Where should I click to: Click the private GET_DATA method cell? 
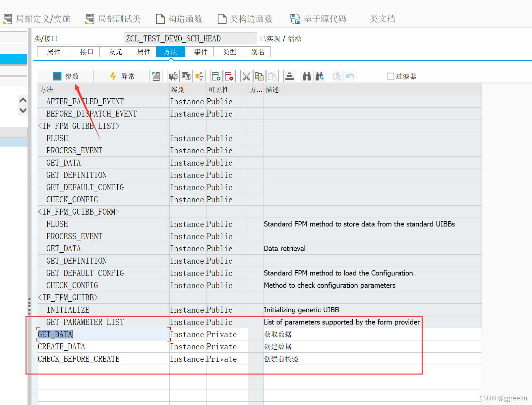pos(103,334)
